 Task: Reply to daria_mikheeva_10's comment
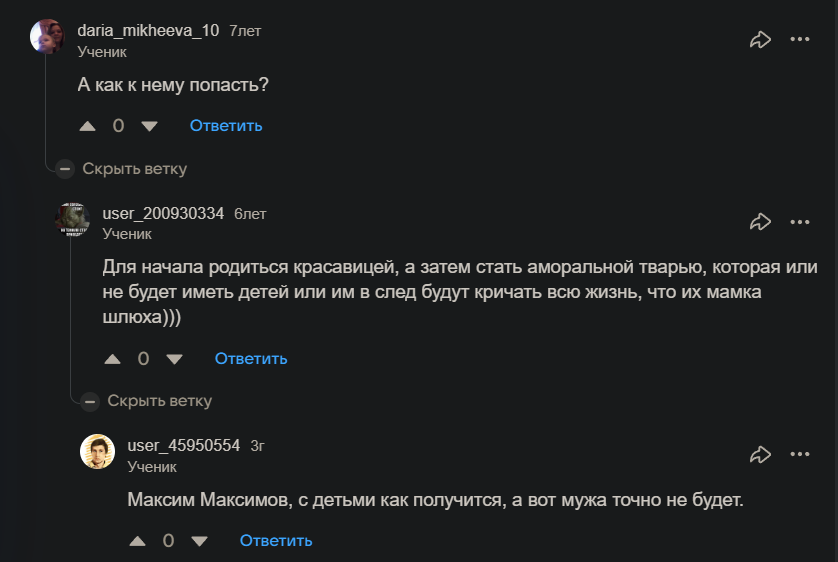[226, 126]
